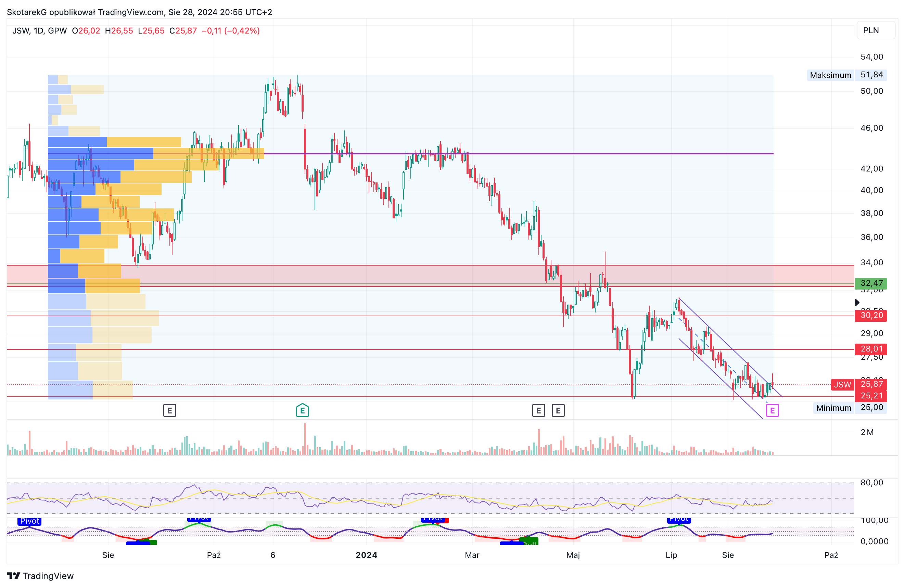905x588 pixels.
Task: Click the SkotarekG publication header text
Action: [x=140, y=12]
